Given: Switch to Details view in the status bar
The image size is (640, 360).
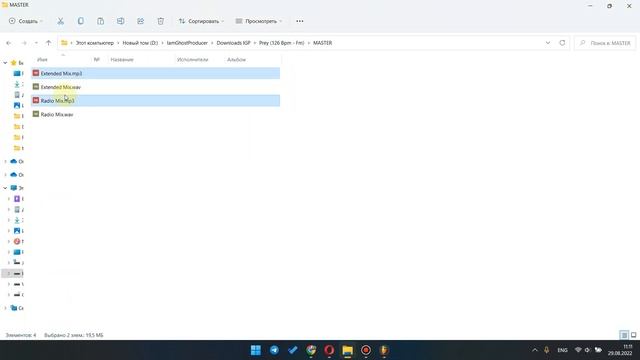Looking at the screenshot, I should tap(624, 335).
